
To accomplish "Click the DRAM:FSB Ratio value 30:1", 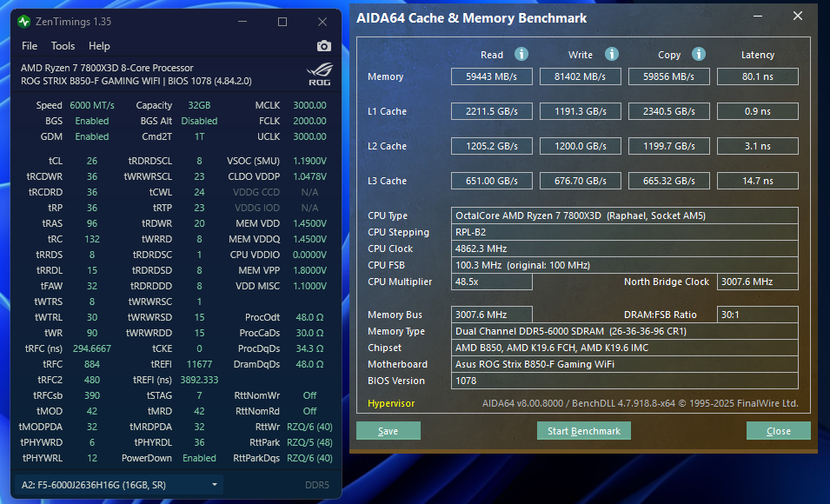I will point(758,315).
